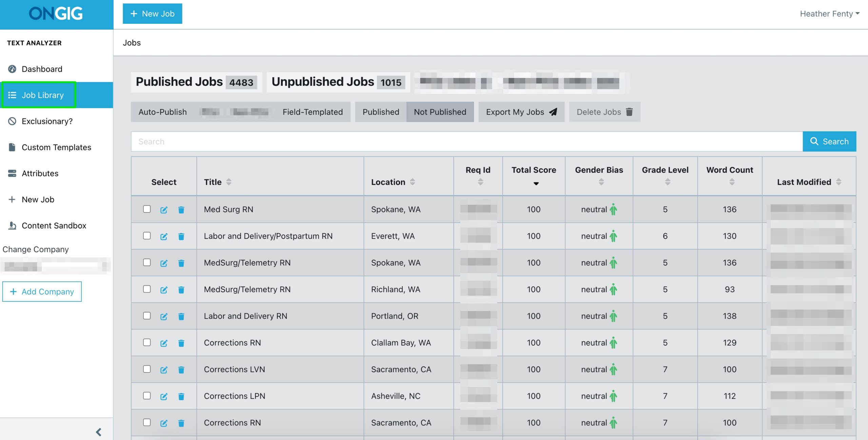Image resolution: width=868 pixels, height=440 pixels.
Task: Sort table by Grade Level
Action: 668,182
